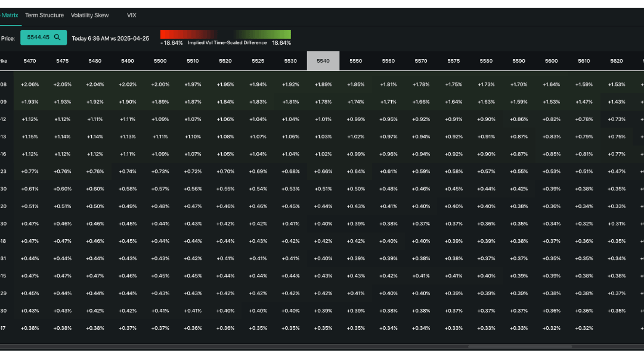This screenshot has height=356, width=644.
Task: Select the VIX tab
Action: [x=131, y=15]
